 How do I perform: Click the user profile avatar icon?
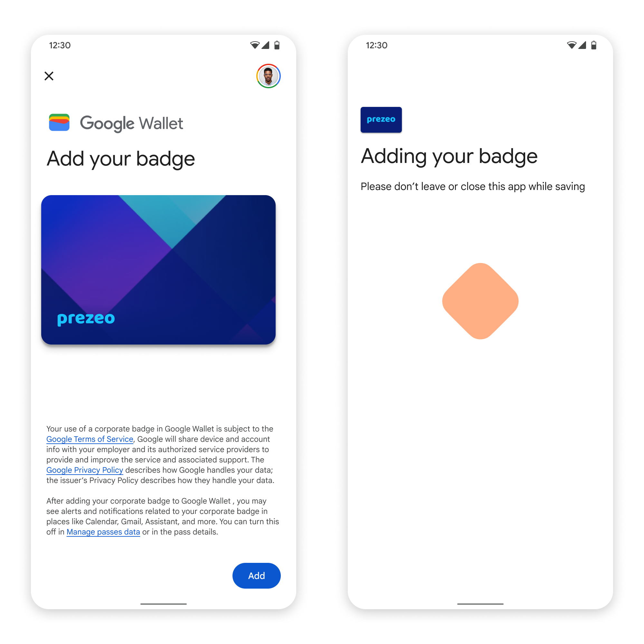pos(268,75)
